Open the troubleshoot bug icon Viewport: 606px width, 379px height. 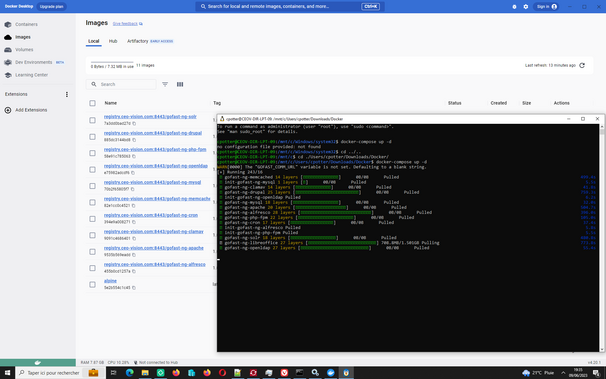[514, 7]
